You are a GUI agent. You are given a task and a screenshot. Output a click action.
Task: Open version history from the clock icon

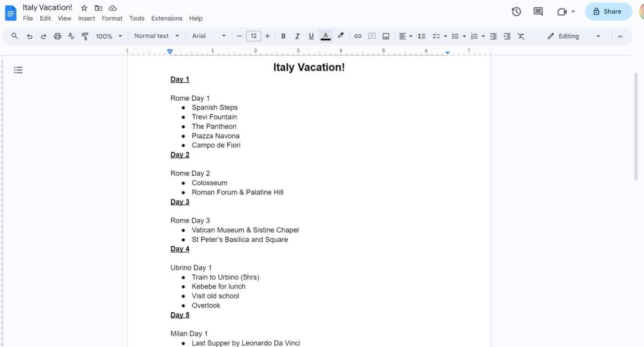pyautogui.click(x=516, y=11)
